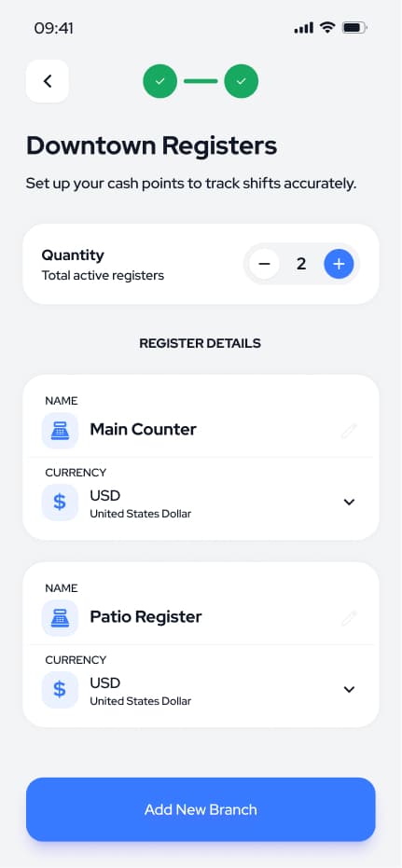Tap the Wi-Fi icon in the status bar
This screenshot has width=402, height=868.
pyautogui.click(x=327, y=28)
